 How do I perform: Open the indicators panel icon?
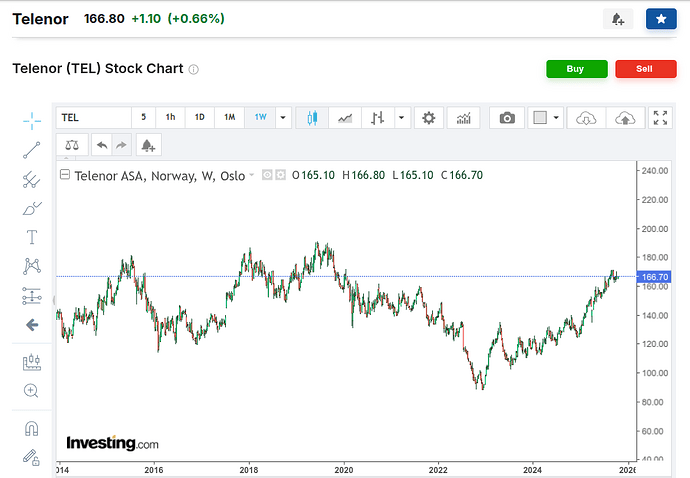pos(463,118)
